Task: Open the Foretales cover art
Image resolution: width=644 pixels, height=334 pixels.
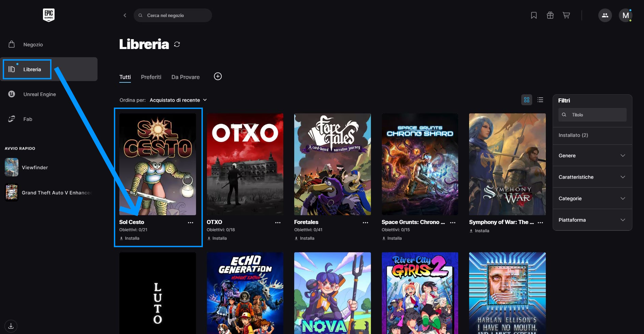Action: click(x=332, y=164)
